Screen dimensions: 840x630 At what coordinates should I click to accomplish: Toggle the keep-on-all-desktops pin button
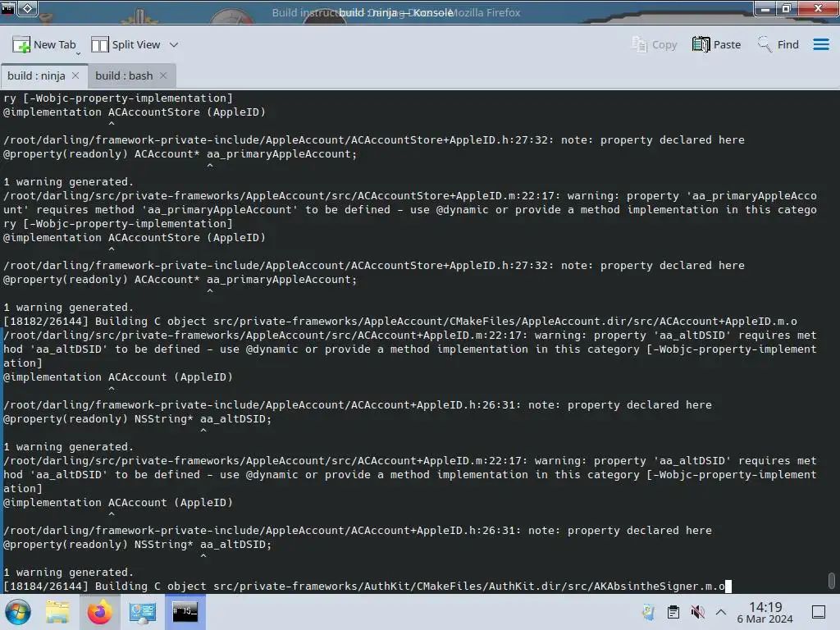click(x=28, y=8)
